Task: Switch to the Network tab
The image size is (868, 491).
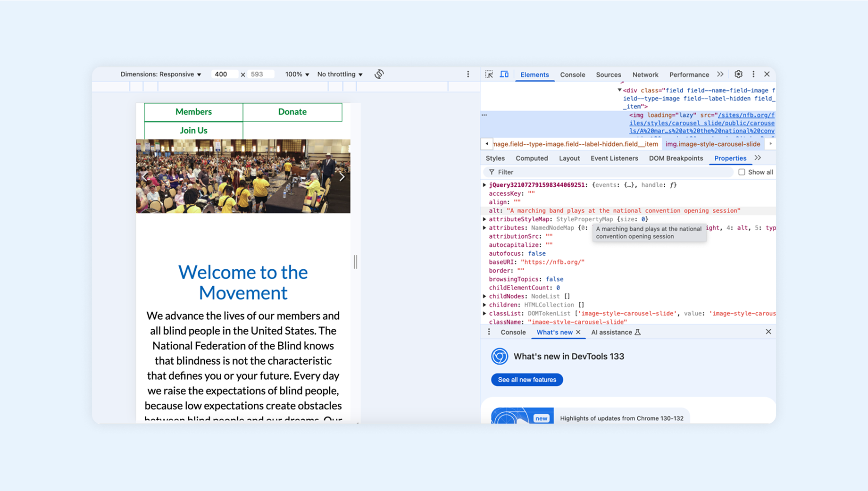Action: pos(645,75)
